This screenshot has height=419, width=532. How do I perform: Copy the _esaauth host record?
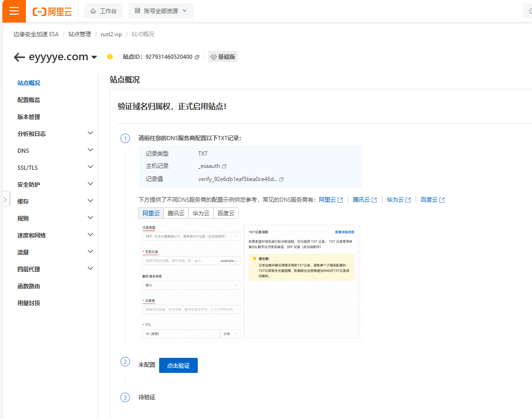224,166
